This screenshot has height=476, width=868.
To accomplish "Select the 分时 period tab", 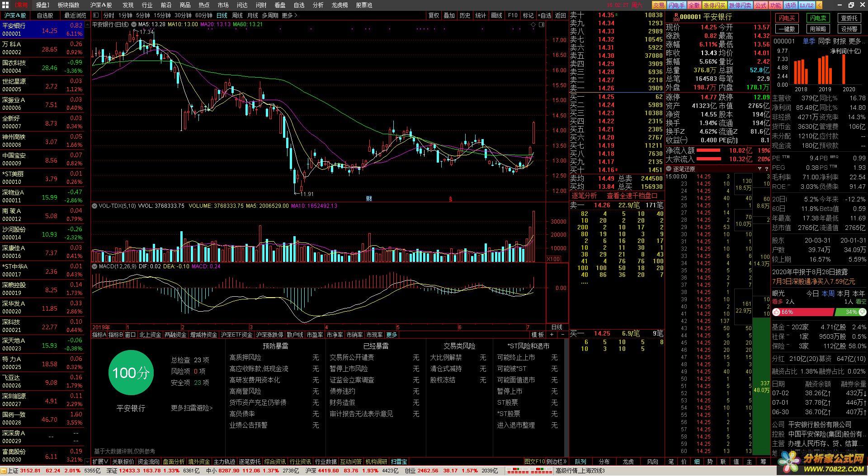I will [108, 15].
